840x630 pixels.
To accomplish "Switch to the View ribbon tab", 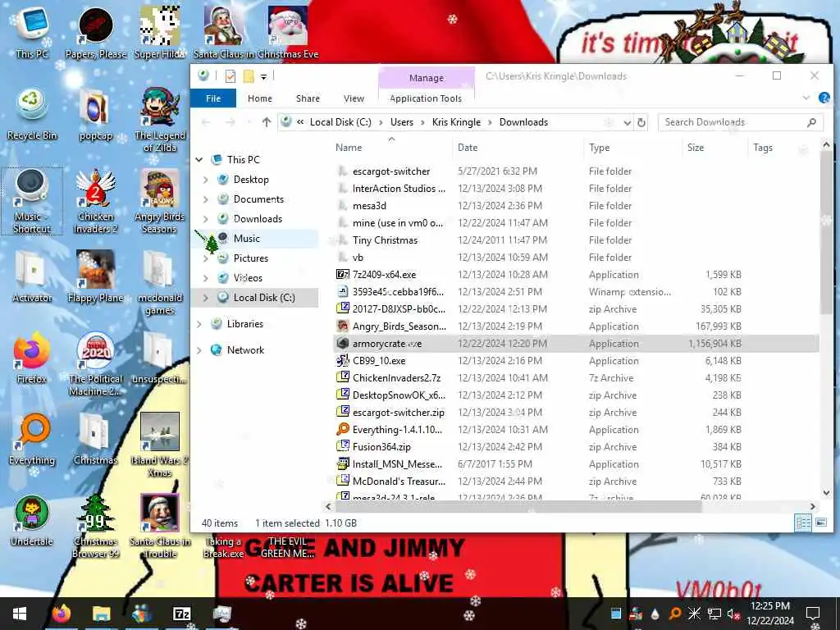I will tap(354, 98).
